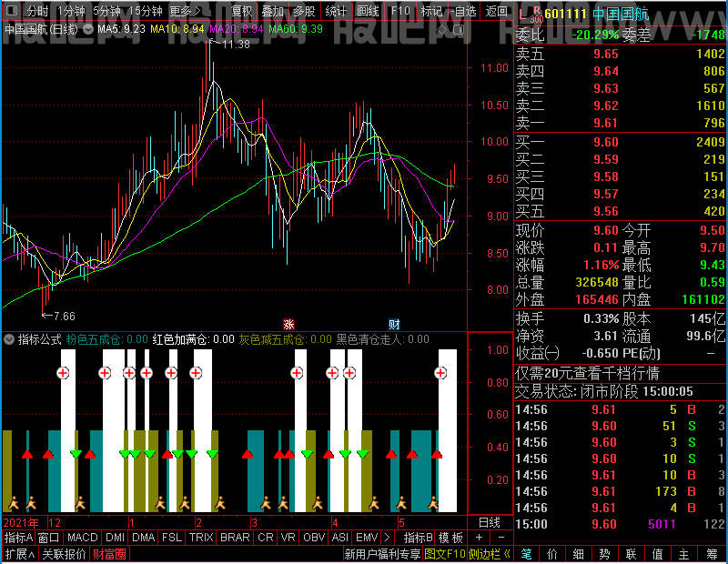
Task: Switch to the 分时 intraday view
Action: point(37,11)
